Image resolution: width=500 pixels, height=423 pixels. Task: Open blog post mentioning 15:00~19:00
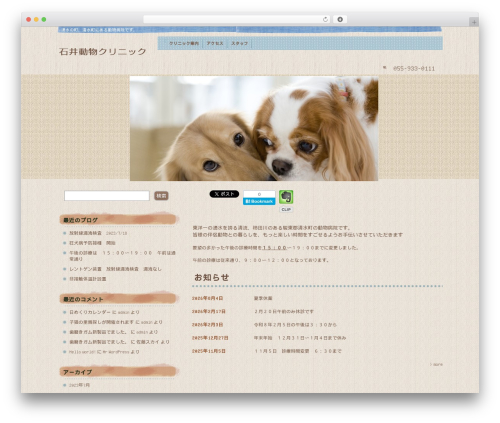coord(122,256)
